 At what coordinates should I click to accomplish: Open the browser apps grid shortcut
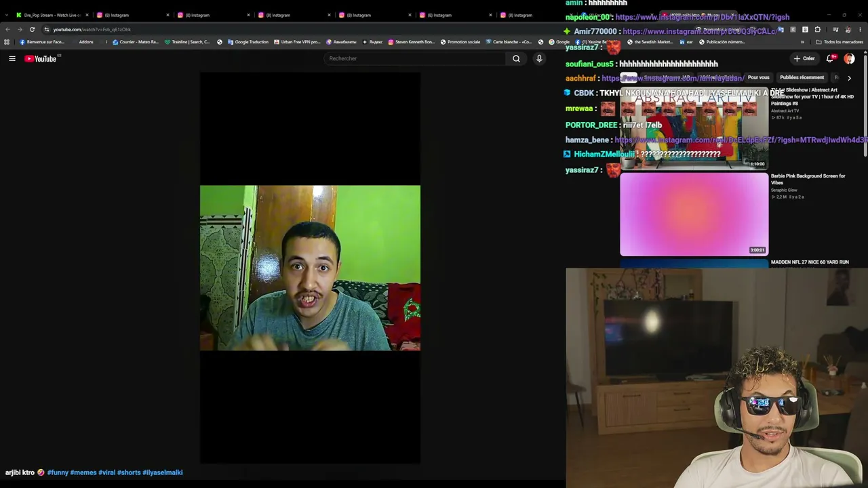(x=7, y=42)
